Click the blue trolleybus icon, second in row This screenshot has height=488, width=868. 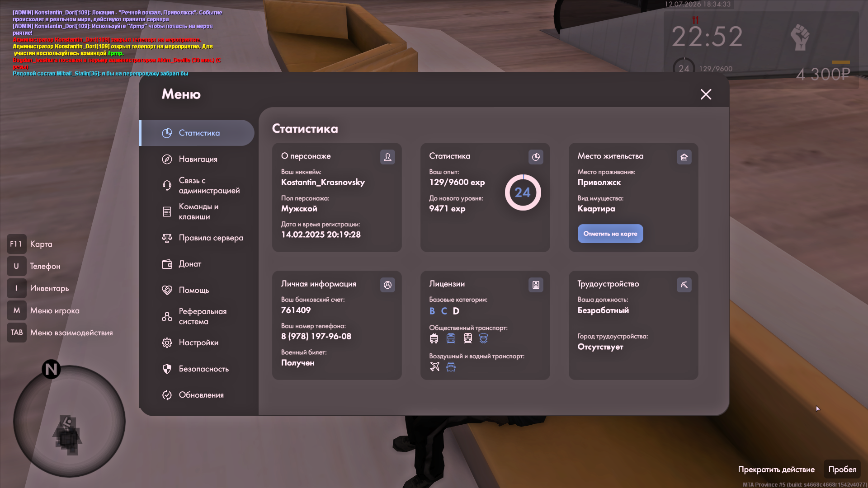[451, 338]
